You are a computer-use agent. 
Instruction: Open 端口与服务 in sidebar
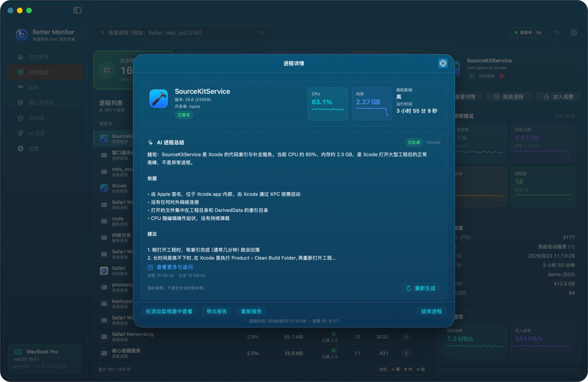(45, 103)
